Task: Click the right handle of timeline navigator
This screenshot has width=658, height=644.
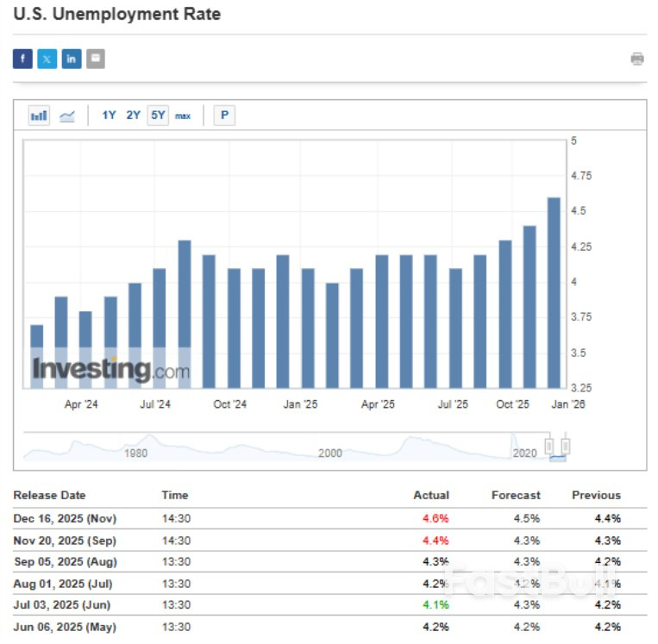Action: pyautogui.click(x=566, y=447)
